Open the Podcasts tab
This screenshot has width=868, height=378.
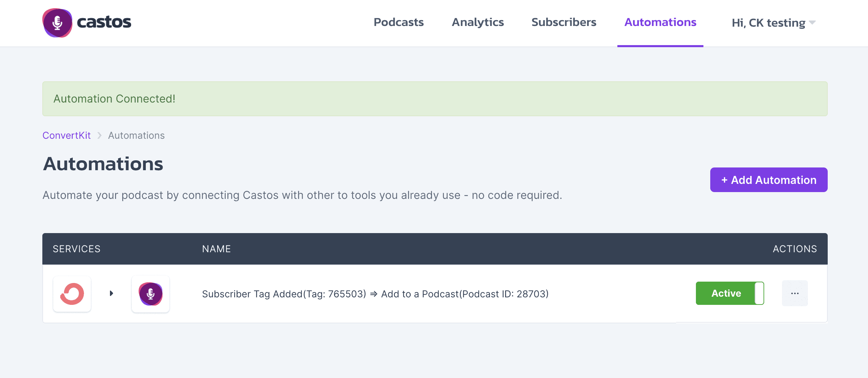tap(398, 22)
